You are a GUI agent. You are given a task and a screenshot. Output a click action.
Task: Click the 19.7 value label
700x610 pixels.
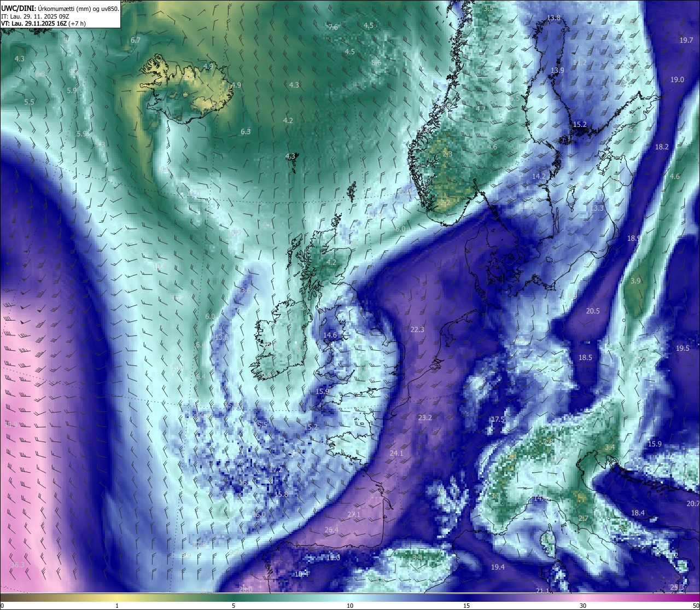point(686,40)
